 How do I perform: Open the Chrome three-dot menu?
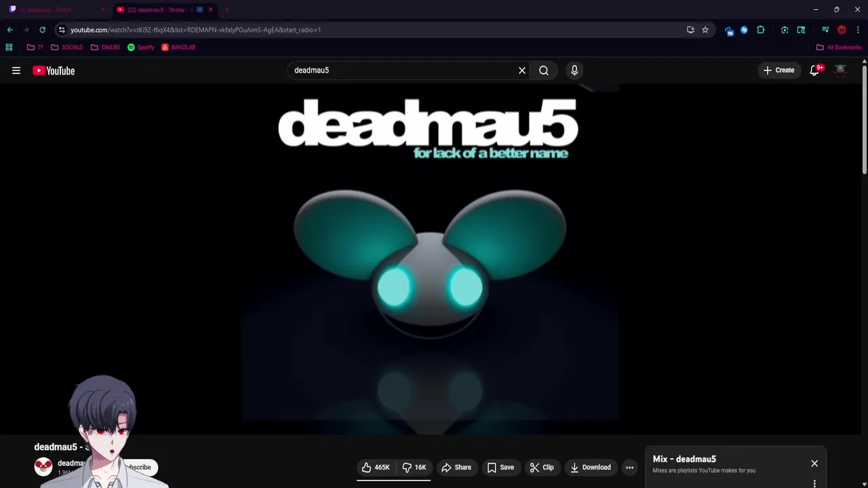point(858,30)
